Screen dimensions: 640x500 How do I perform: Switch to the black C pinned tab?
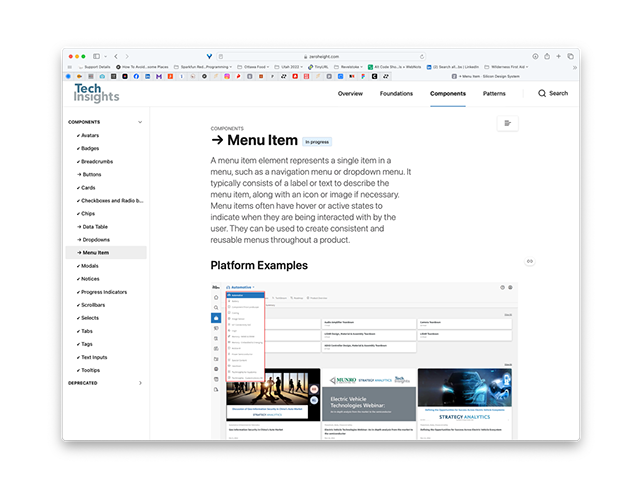click(374, 76)
